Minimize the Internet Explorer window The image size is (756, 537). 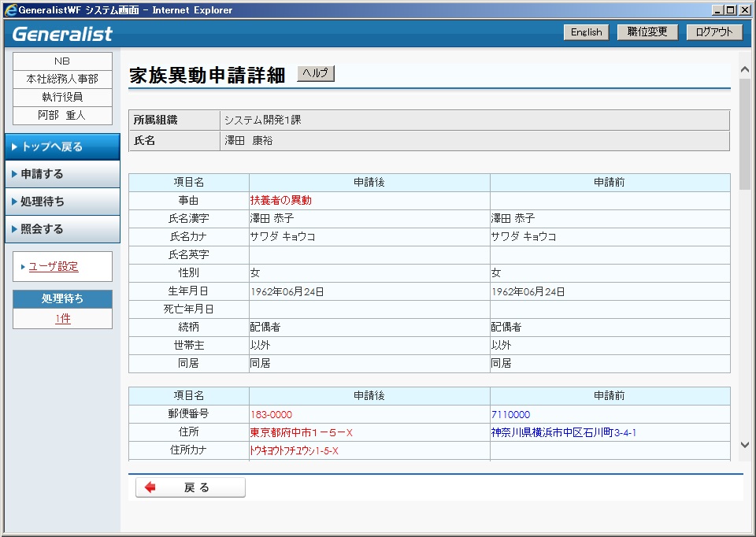coord(717,10)
